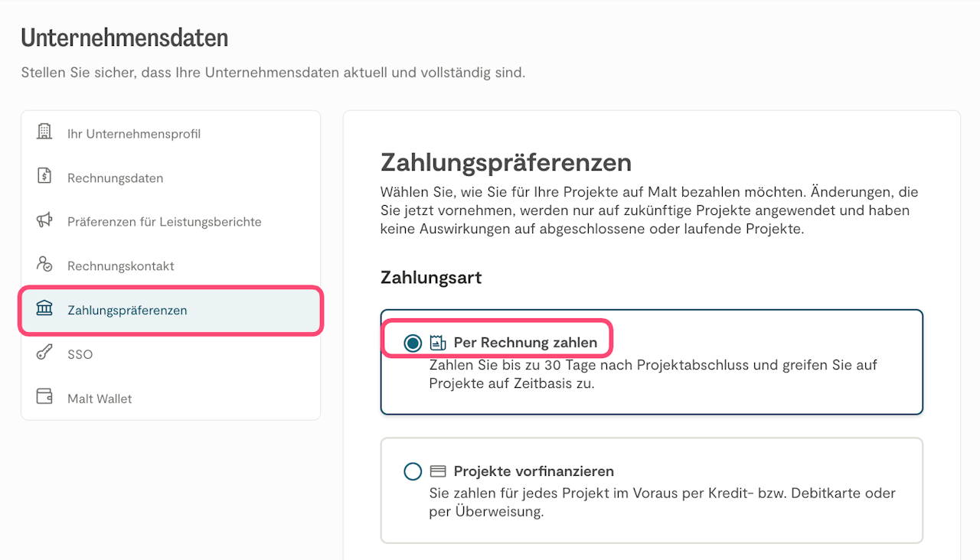980x560 pixels.
Task: Switch to the SSO settings entry
Action: [80, 355]
